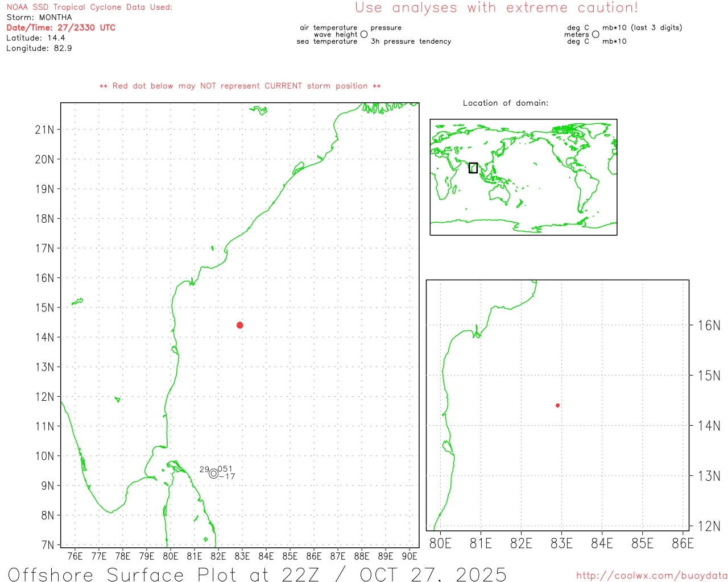This screenshot has width=728, height=582.
Task: Click the station model circle beside 'wave height'
Action: 364,35
